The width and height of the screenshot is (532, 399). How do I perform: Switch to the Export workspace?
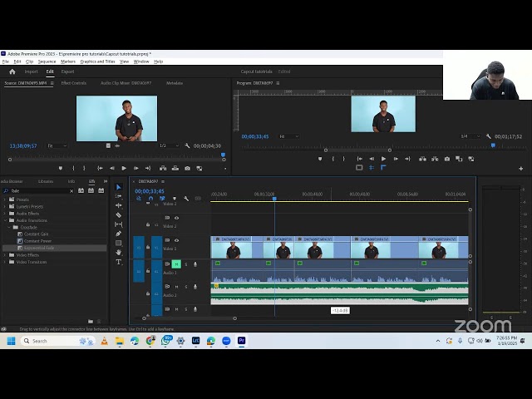click(x=67, y=71)
